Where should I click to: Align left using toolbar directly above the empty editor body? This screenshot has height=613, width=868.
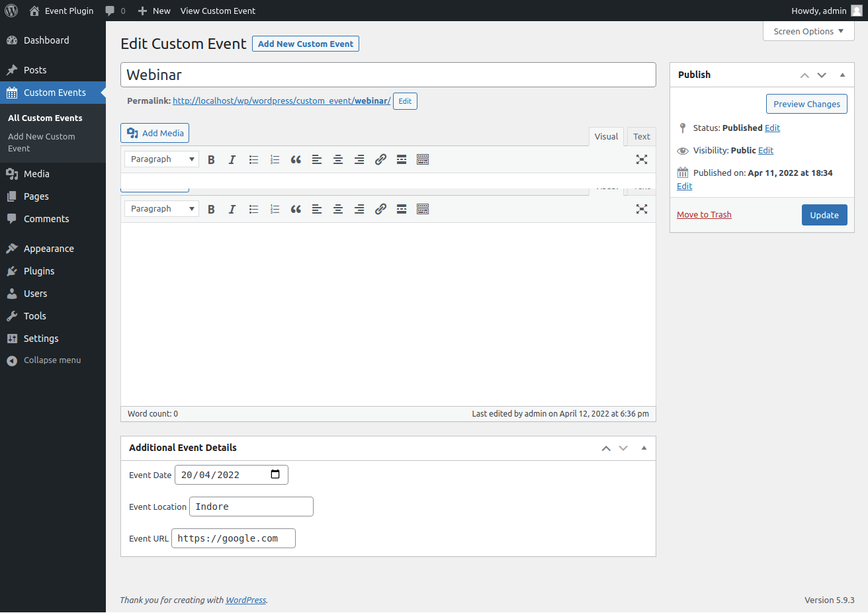317,209
